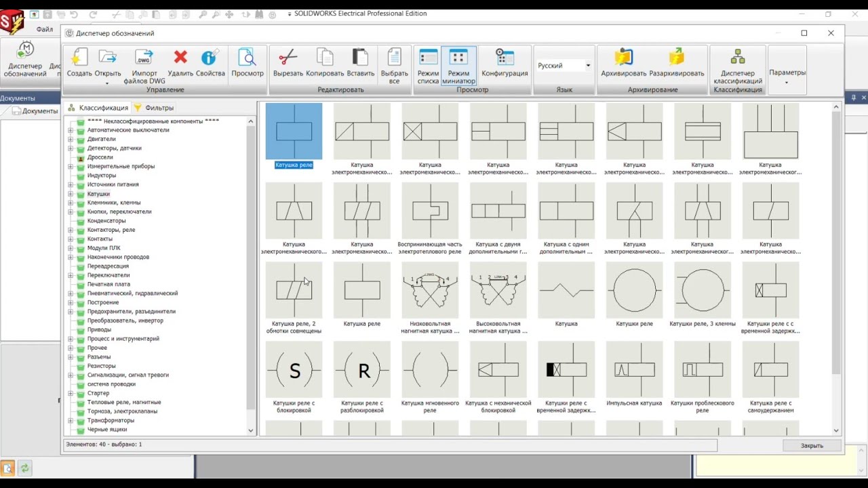
Task: Switch to the Классификация tab
Action: pyautogui.click(x=98, y=108)
